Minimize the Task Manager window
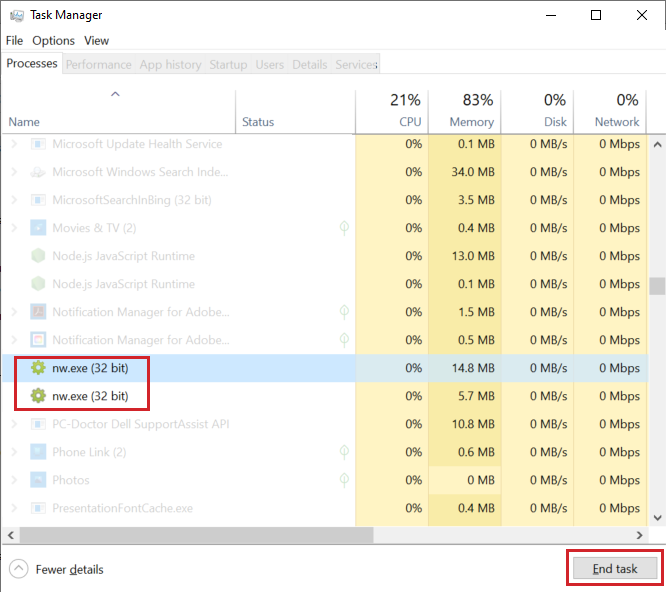 (551, 15)
